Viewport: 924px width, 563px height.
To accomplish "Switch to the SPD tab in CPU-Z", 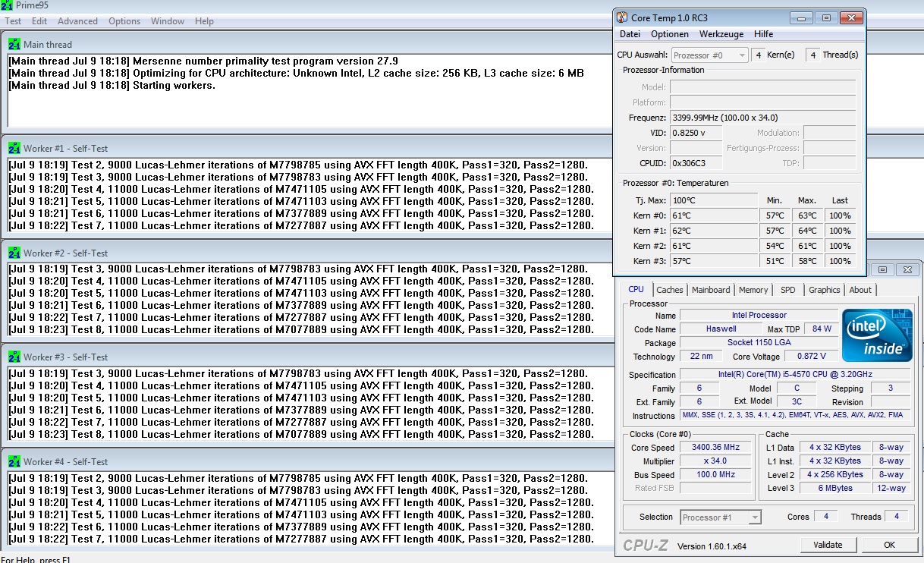I will point(788,290).
